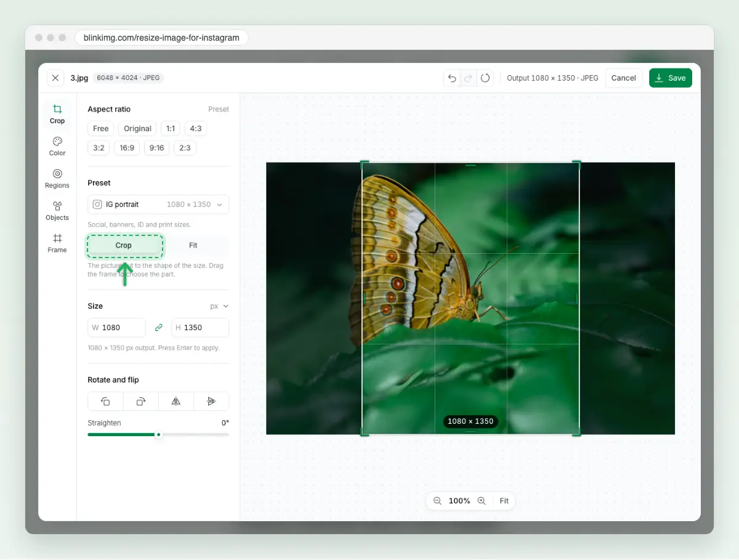Screen dimensions: 739x560
Task: Toggle aspect ratio link between W and H
Action: 158,328
